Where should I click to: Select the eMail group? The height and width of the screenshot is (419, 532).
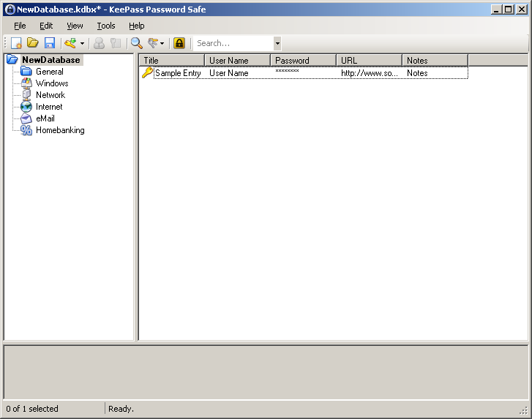click(x=45, y=118)
